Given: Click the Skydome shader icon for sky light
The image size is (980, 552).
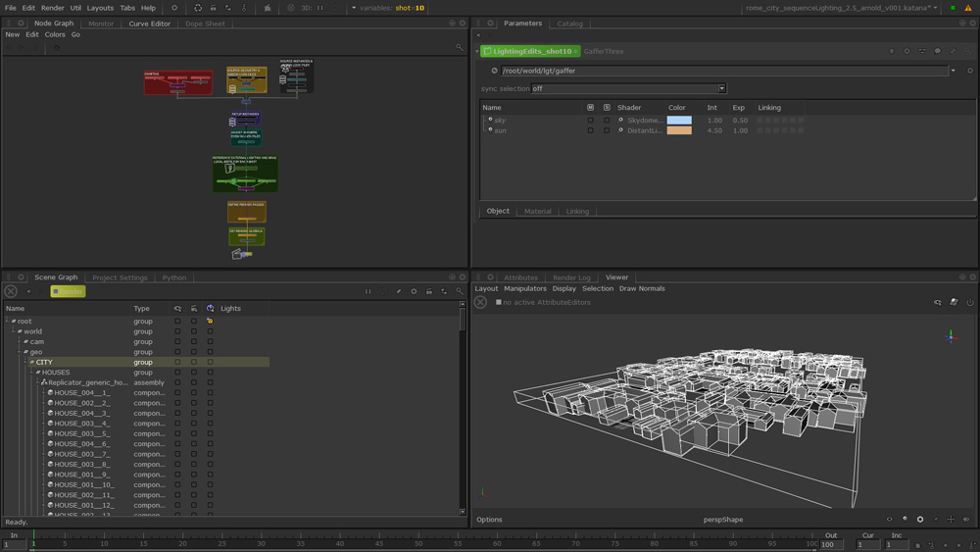Looking at the screenshot, I should pos(620,120).
